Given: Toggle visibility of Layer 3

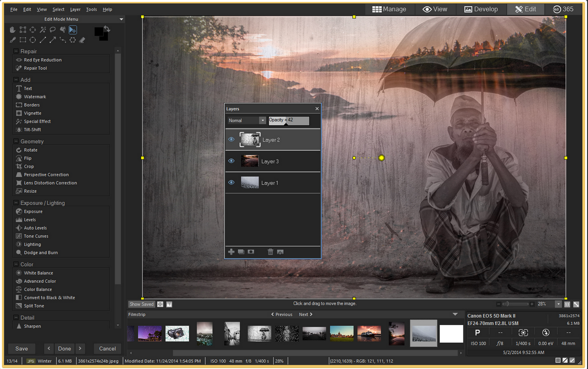Looking at the screenshot, I should (x=231, y=161).
